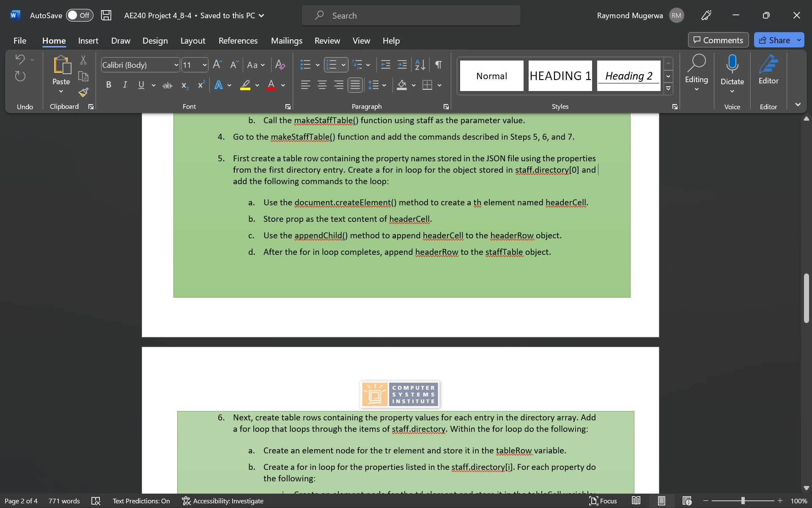Viewport: 812px width, 508px height.
Task: Open the Insert ribbon tab
Action: 88,41
